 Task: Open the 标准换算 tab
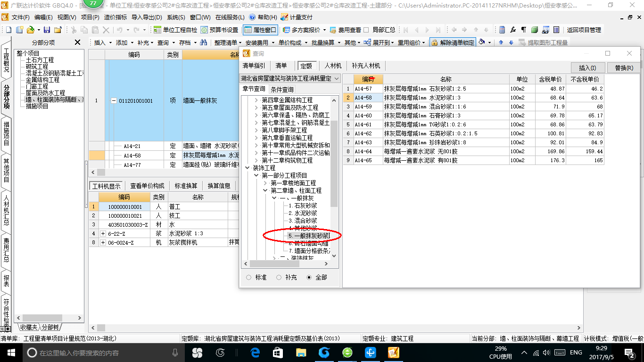point(186,186)
